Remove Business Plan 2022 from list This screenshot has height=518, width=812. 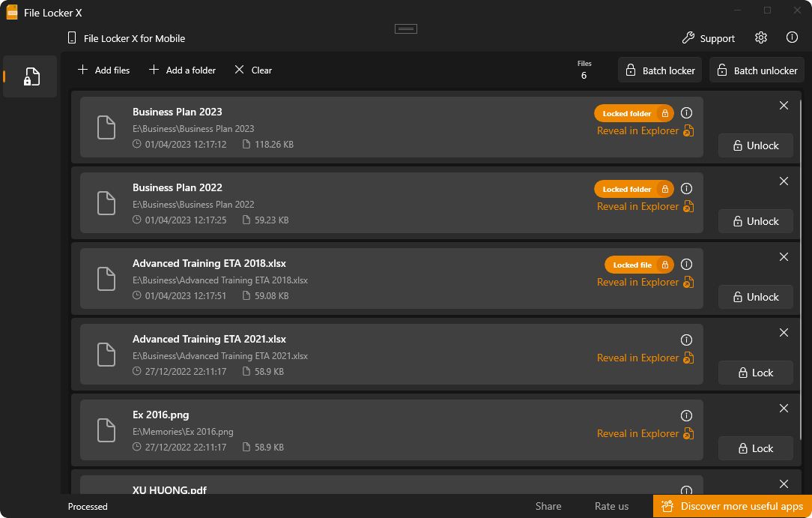click(x=784, y=181)
